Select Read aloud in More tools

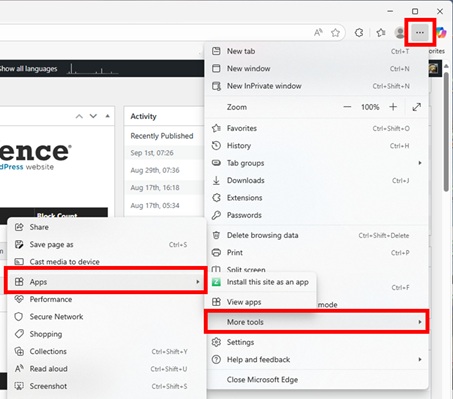106,368
